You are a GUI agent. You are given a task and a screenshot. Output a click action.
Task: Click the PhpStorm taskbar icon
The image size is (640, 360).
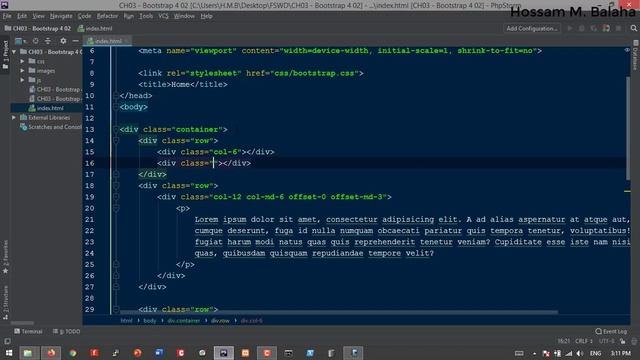[x=224, y=353]
